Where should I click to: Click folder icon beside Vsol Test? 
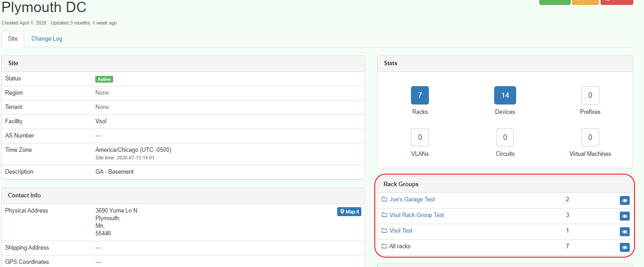coord(384,231)
